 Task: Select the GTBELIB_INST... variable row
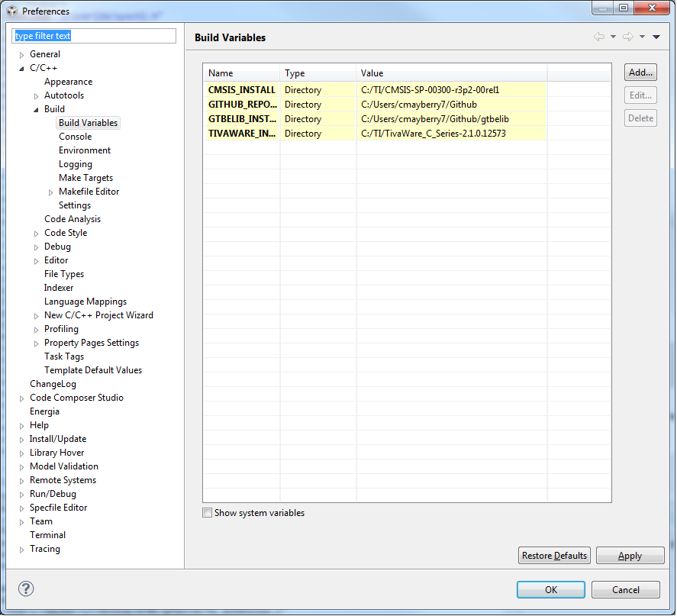(x=375, y=119)
